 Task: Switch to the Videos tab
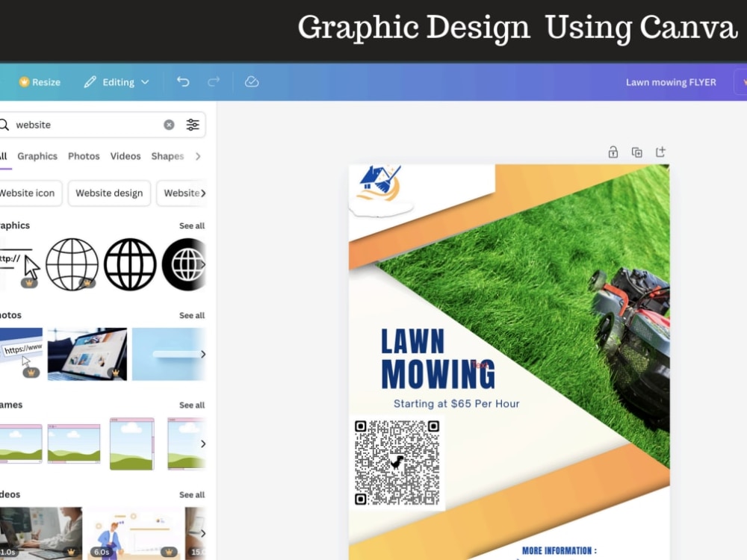pos(125,156)
